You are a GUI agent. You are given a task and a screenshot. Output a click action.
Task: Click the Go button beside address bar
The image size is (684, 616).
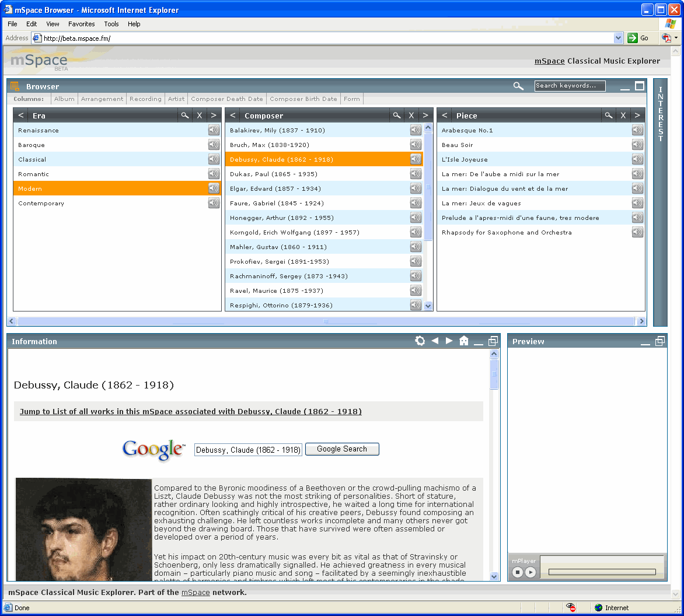click(x=638, y=38)
